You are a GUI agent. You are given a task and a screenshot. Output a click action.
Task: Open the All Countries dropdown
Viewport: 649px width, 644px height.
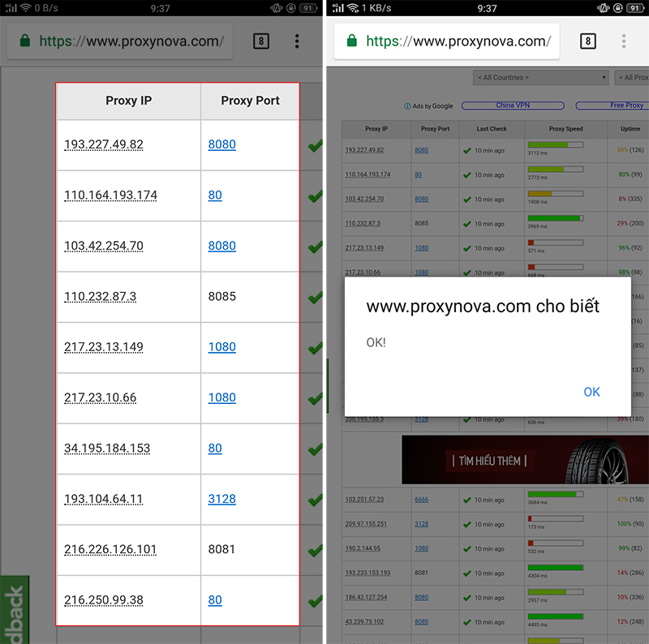pos(540,77)
